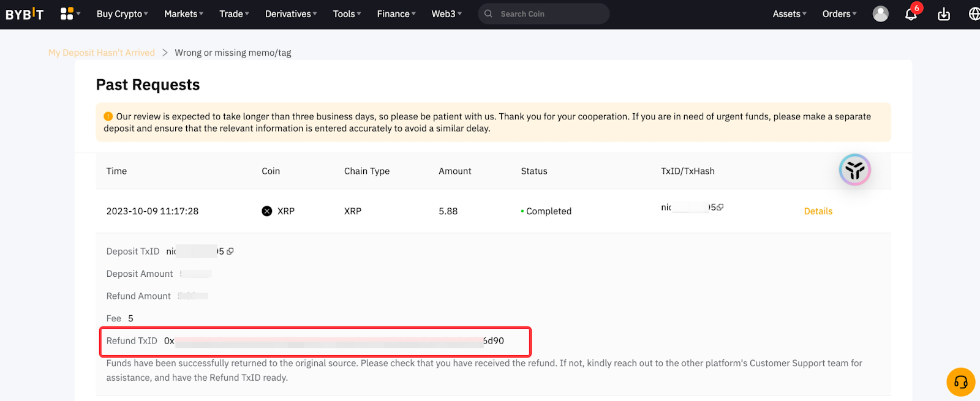Expand the Markets dropdown

(183, 13)
